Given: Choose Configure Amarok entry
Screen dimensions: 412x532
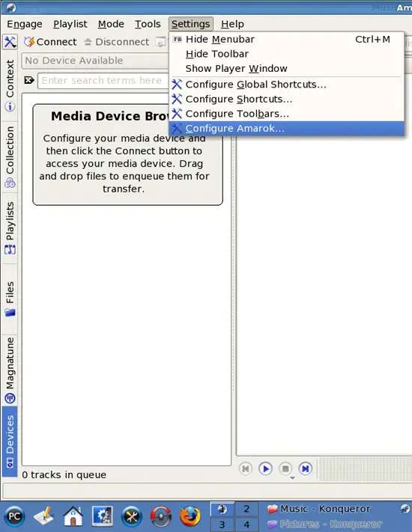Looking at the screenshot, I should point(286,128).
